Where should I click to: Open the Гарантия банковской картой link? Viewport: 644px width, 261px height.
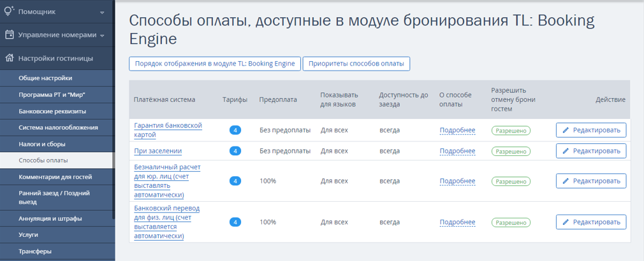168,130
